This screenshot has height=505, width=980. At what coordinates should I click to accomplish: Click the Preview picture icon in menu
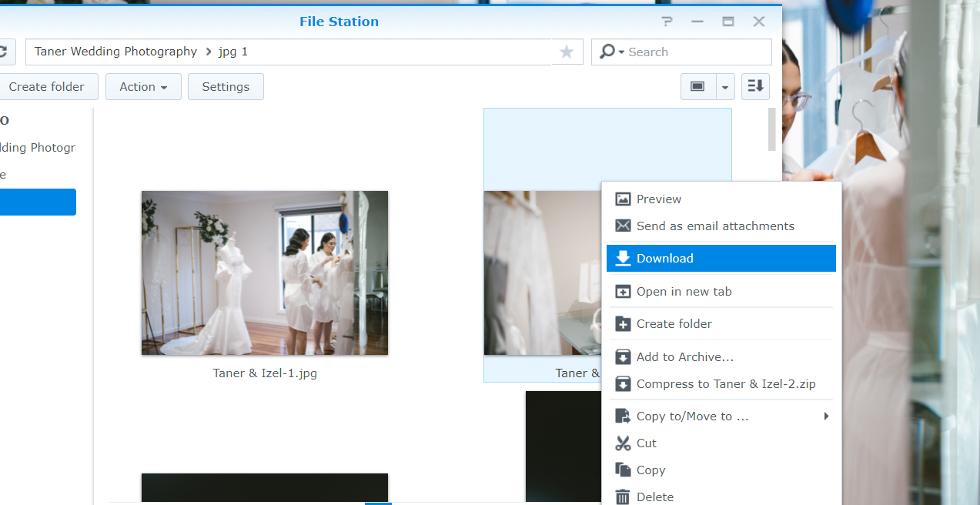click(x=623, y=199)
